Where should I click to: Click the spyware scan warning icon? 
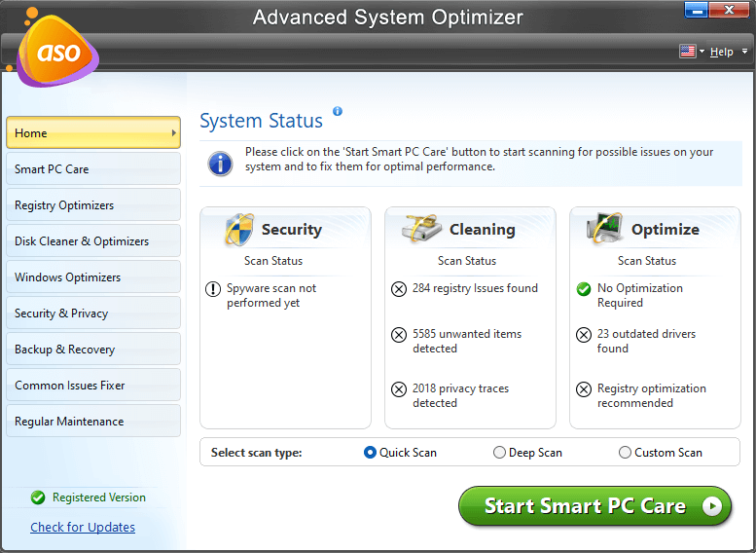click(x=213, y=289)
